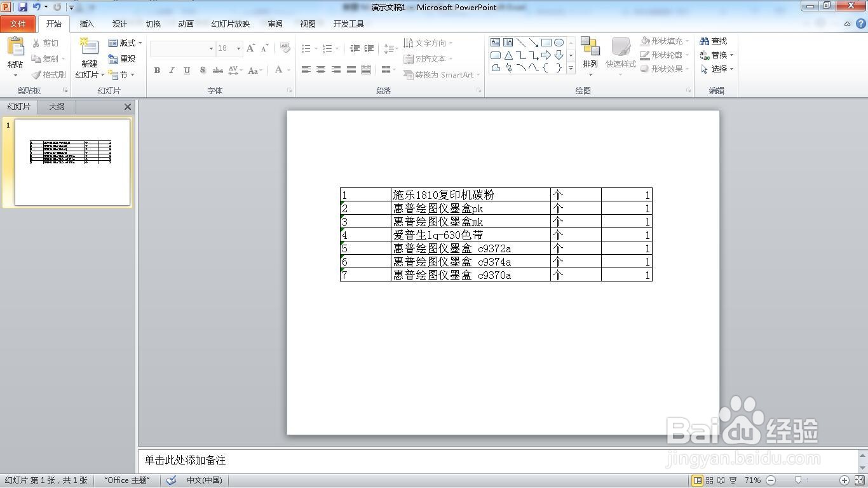Click the Find (查找) binoculars
868x488 pixels.
pyautogui.click(x=714, y=41)
